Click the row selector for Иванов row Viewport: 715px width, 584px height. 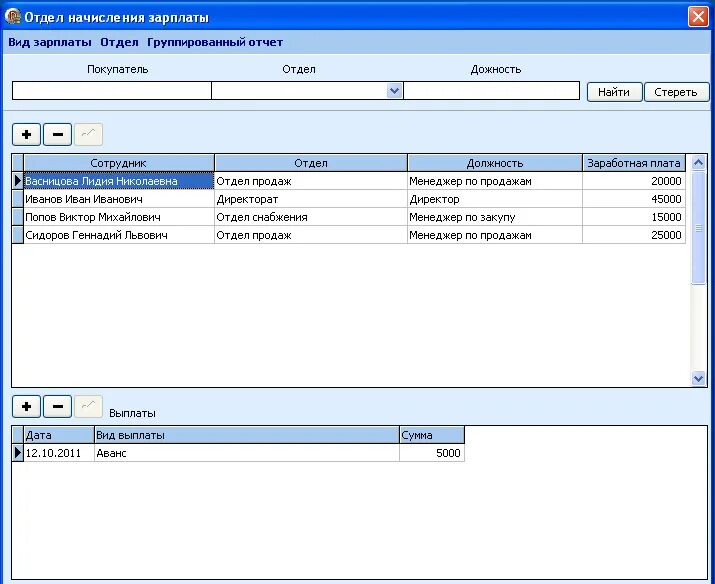[18, 199]
